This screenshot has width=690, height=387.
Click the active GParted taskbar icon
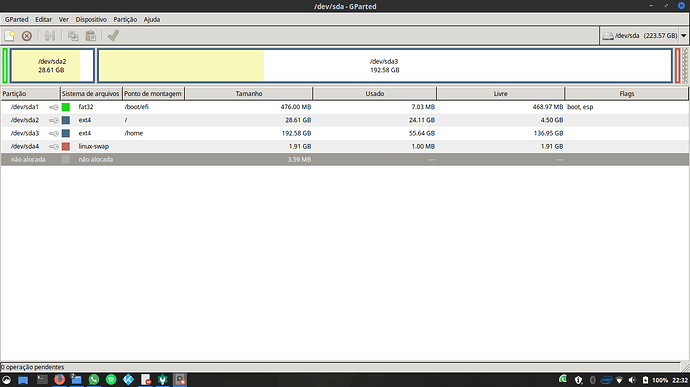180,380
